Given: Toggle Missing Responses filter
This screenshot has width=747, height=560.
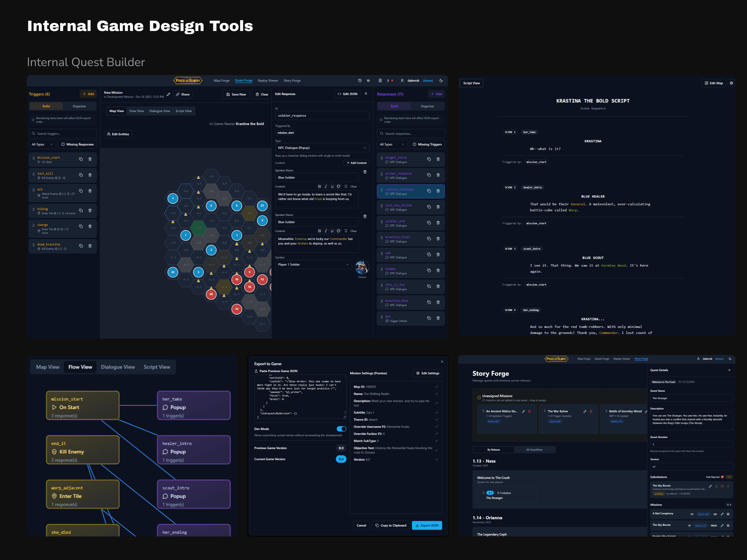Looking at the screenshot, I should point(78,144).
